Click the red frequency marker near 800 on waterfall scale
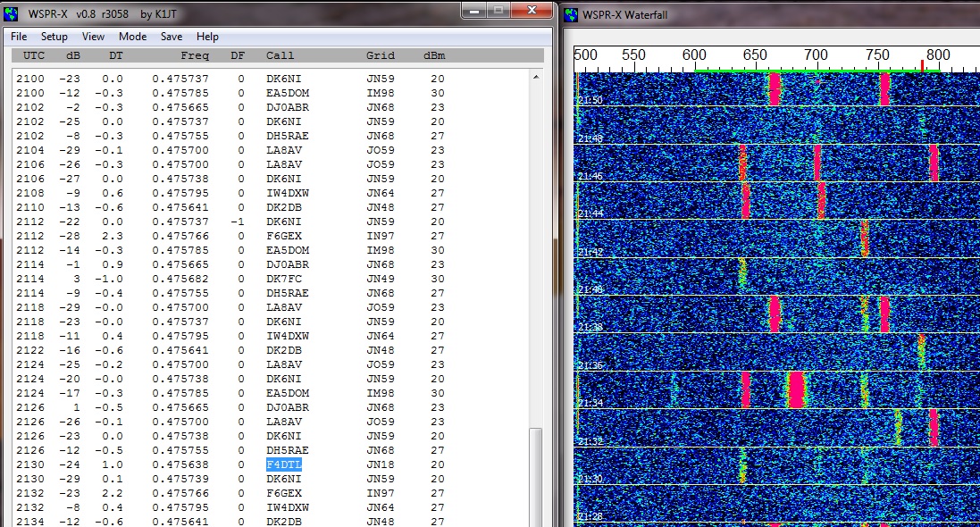 [922, 65]
